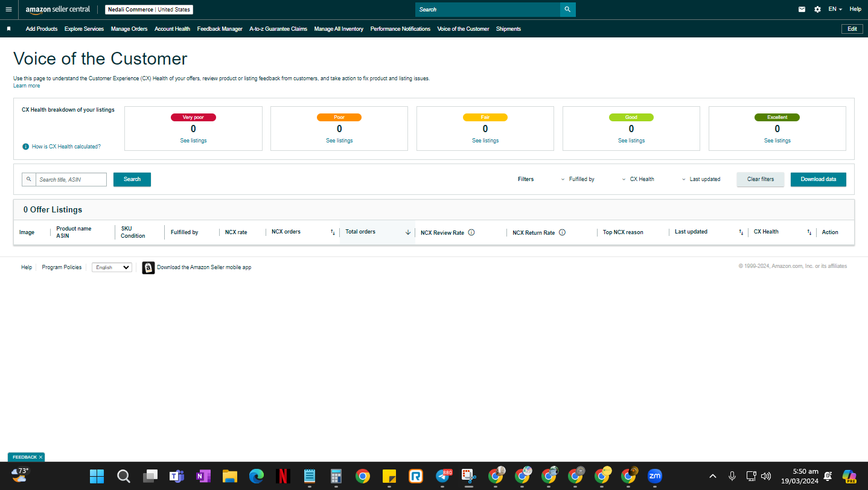Sort by NCX orders using its sort arrows
The height and width of the screenshot is (490, 868).
click(333, 232)
